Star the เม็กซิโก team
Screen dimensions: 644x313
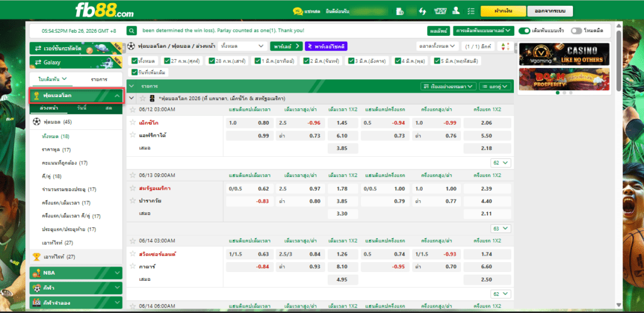click(x=133, y=123)
